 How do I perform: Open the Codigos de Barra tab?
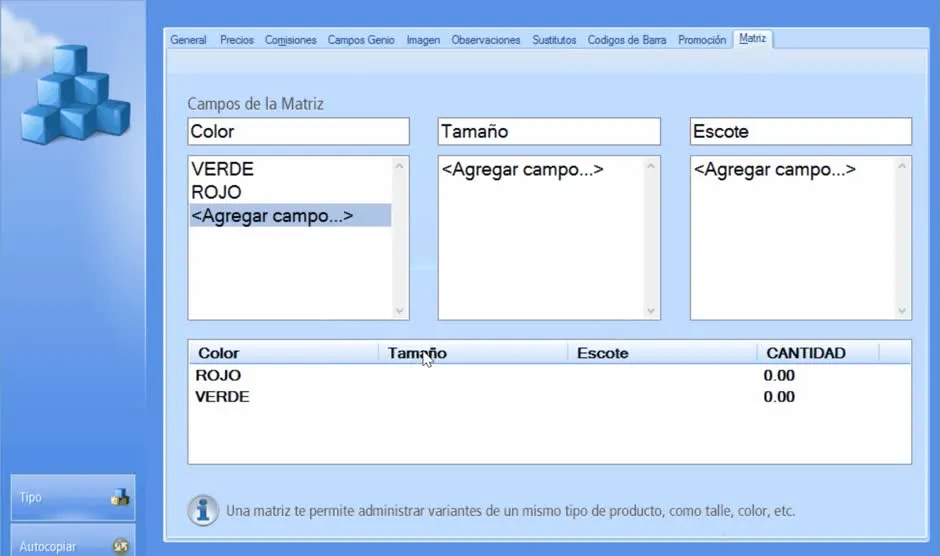pyautogui.click(x=626, y=40)
